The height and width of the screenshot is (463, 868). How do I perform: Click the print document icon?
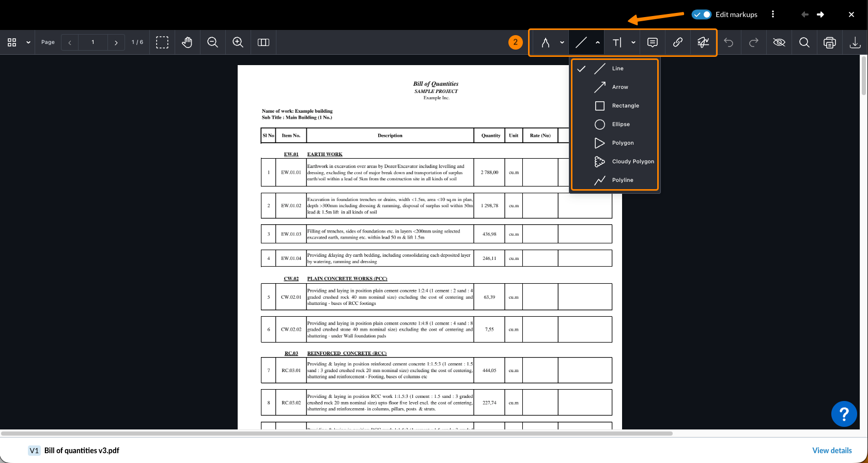(830, 42)
